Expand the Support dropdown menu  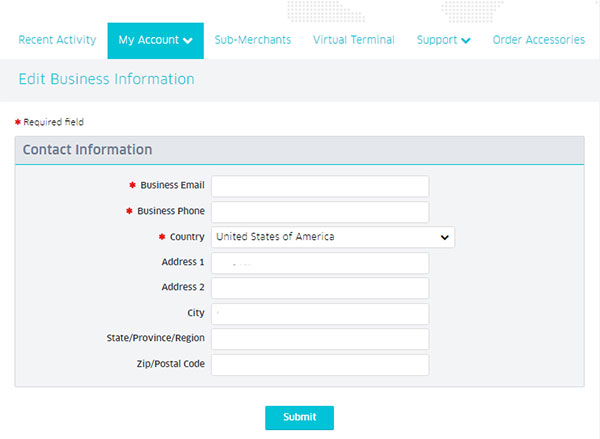pyautogui.click(x=443, y=40)
